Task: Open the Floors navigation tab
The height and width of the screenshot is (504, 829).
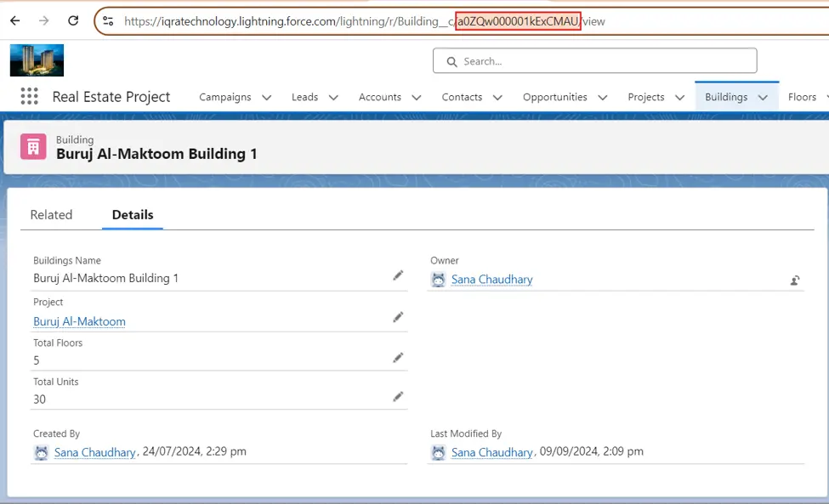Action: point(802,97)
